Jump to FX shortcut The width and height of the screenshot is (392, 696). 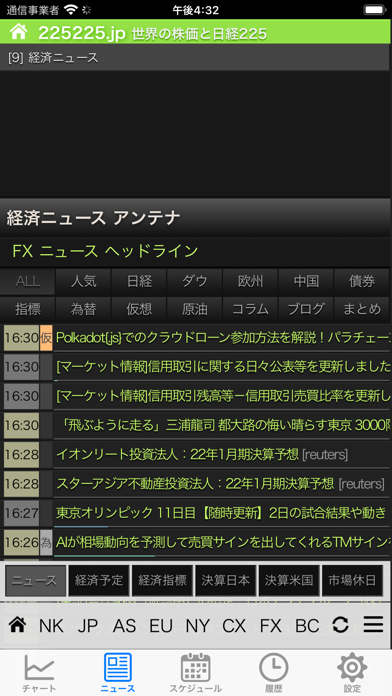(x=270, y=625)
